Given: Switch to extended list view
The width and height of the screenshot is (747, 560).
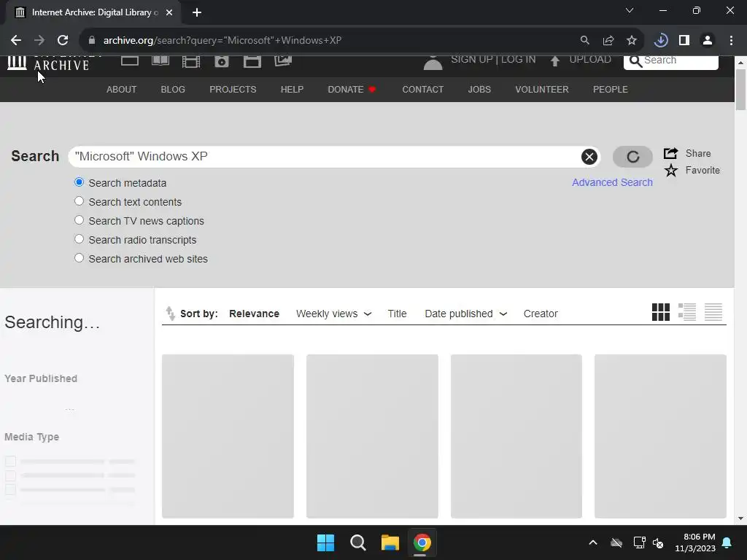Looking at the screenshot, I should pyautogui.click(x=687, y=312).
